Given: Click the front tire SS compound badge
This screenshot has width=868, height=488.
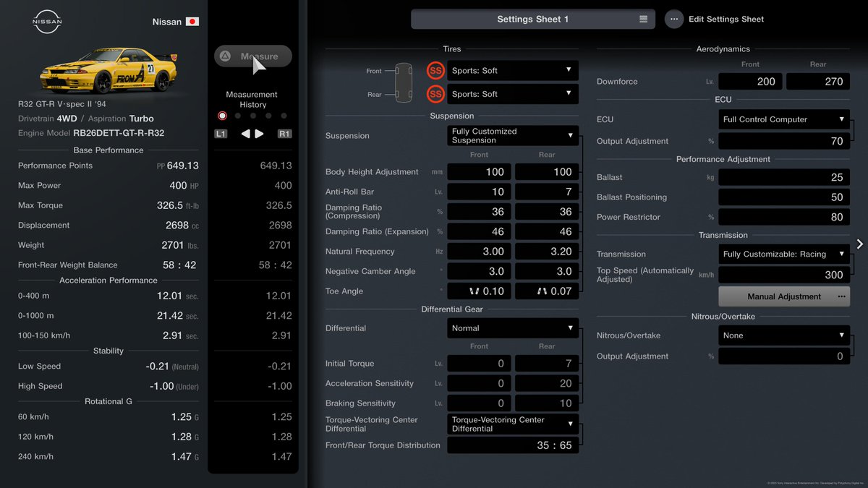Looking at the screenshot, I should [x=435, y=70].
